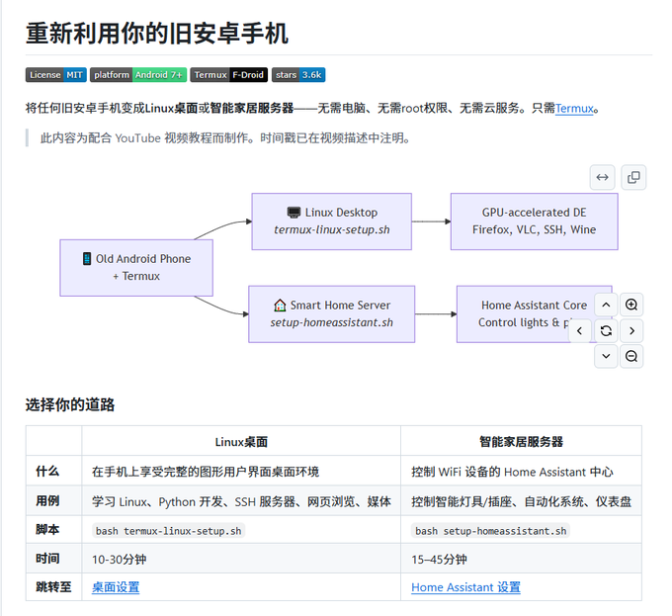Viewport: 672px width, 616px height.
Task: Select the Linux Desktop diagram node
Action: tap(332, 221)
